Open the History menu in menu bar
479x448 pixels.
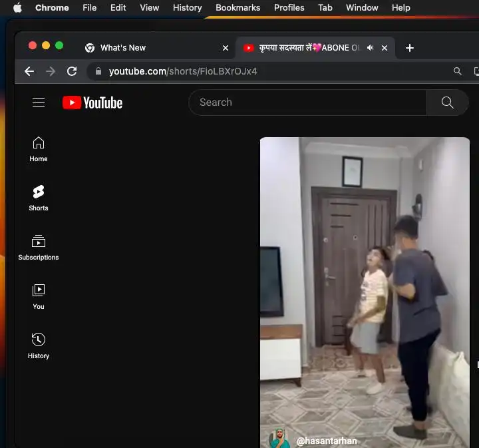[x=187, y=7]
